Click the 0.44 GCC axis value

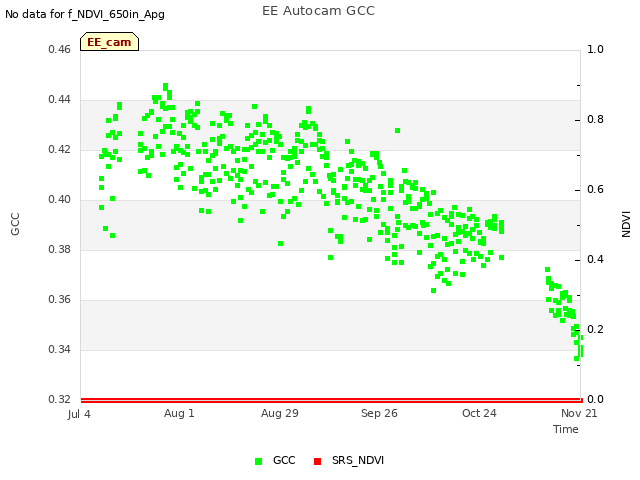(60, 100)
